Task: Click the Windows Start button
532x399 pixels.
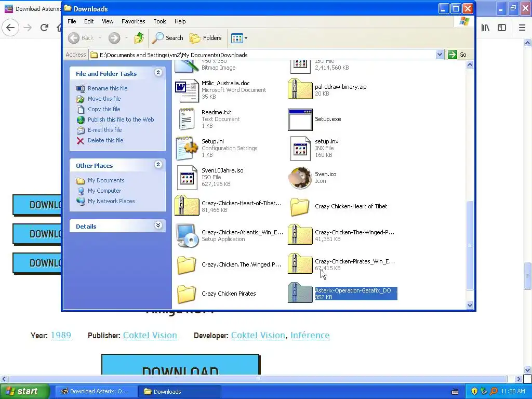Action: pyautogui.click(x=24, y=392)
